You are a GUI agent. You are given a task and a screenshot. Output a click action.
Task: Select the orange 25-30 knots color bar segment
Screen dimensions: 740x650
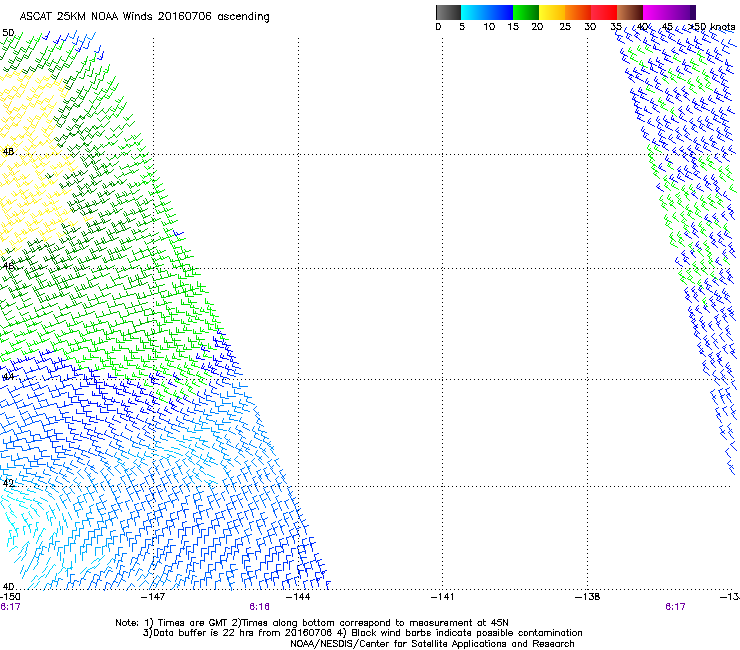578,12
